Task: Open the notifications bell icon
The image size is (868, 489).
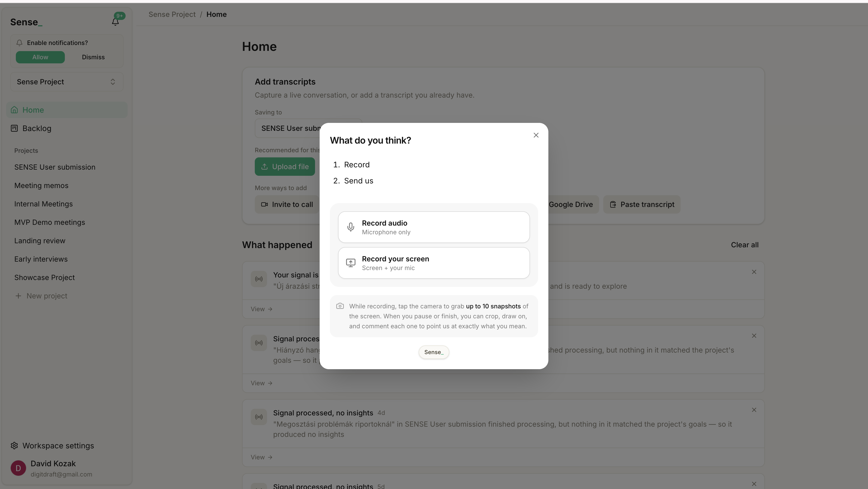Action: tap(115, 22)
